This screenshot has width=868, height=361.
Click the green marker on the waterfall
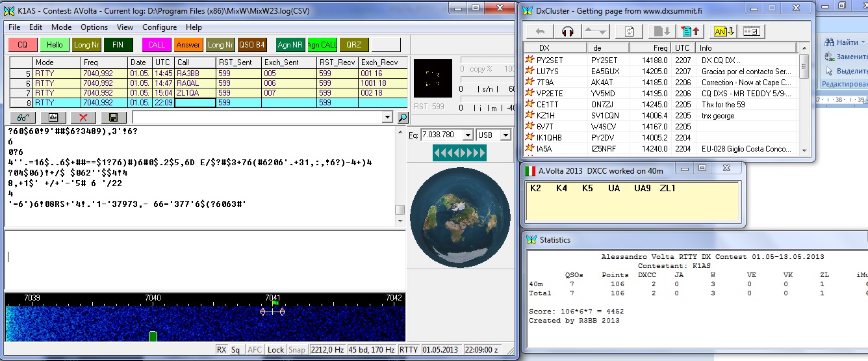tap(153, 336)
